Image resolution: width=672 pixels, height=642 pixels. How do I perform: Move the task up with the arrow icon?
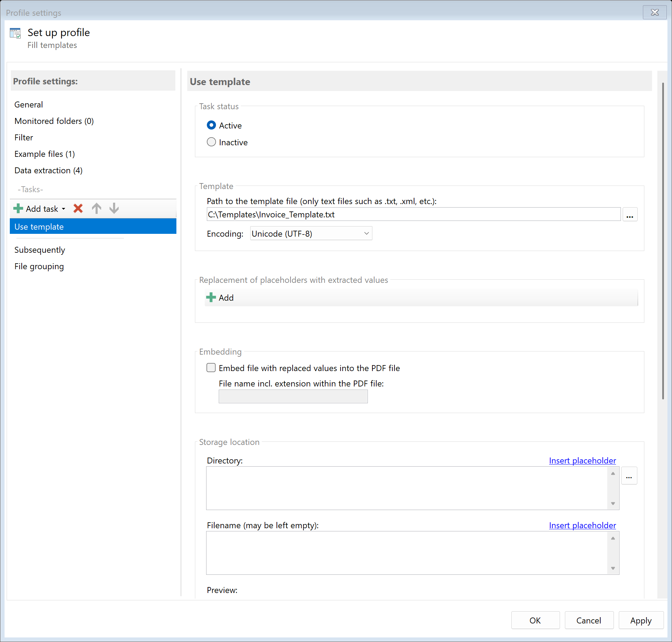click(96, 209)
